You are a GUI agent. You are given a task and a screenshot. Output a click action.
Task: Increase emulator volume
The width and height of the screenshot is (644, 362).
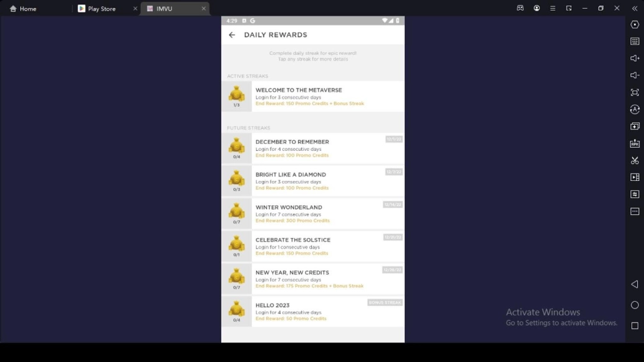tap(635, 58)
